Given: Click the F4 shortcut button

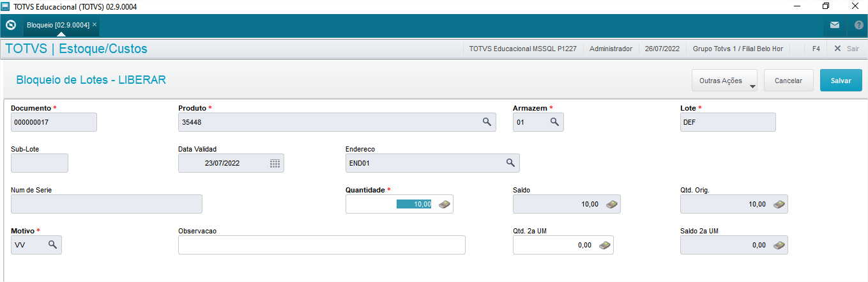Looking at the screenshot, I should point(816,49).
